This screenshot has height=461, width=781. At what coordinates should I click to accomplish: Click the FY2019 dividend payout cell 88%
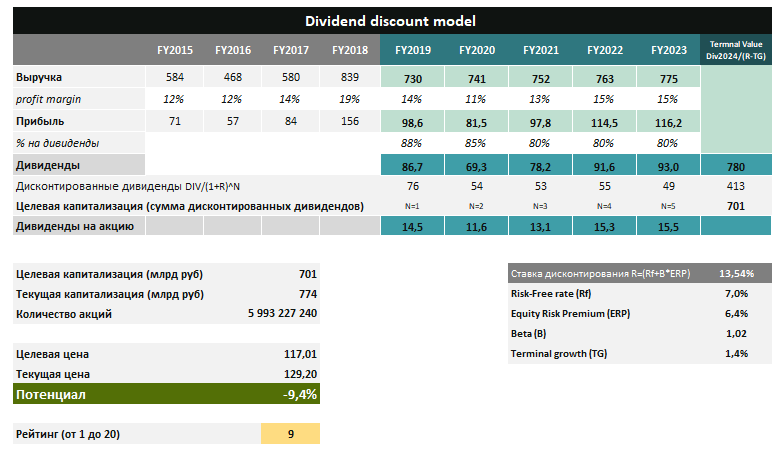click(x=412, y=143)
